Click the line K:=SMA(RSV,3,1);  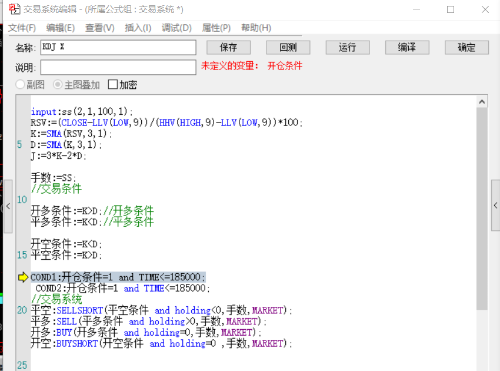click(71, 133)
